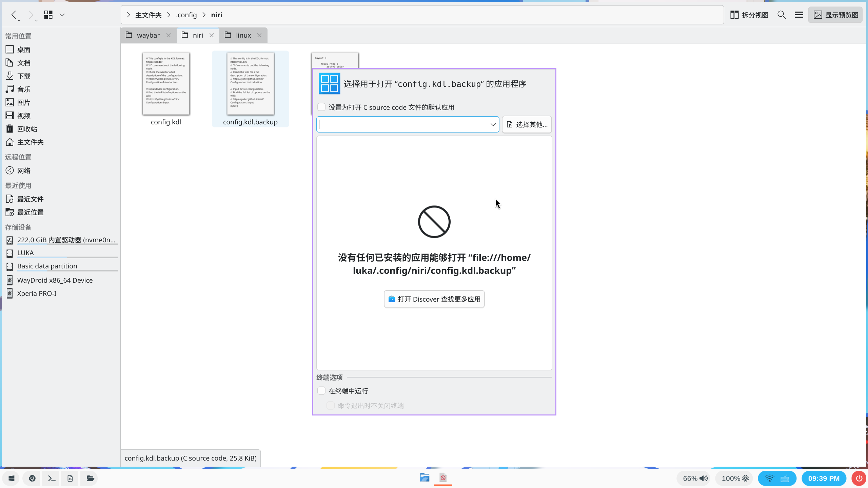Open the back history dropdown arrow
868x488 pixels.
pos(19,21)
